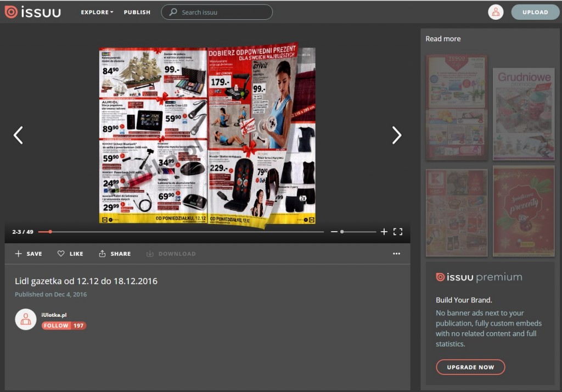Image resolution: width=562 pixels, height=392 pixels.
Task: Open the Tesco flyer thumbnail
Action: (456, 107)
